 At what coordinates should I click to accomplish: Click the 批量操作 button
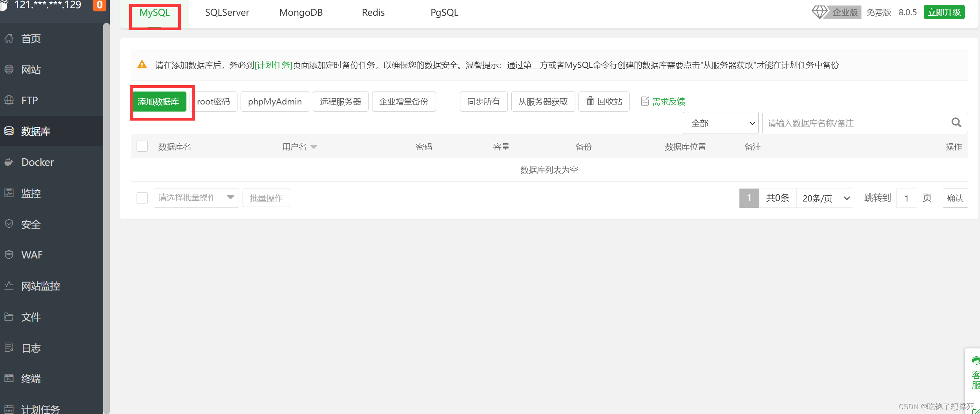tap(266, 198)
